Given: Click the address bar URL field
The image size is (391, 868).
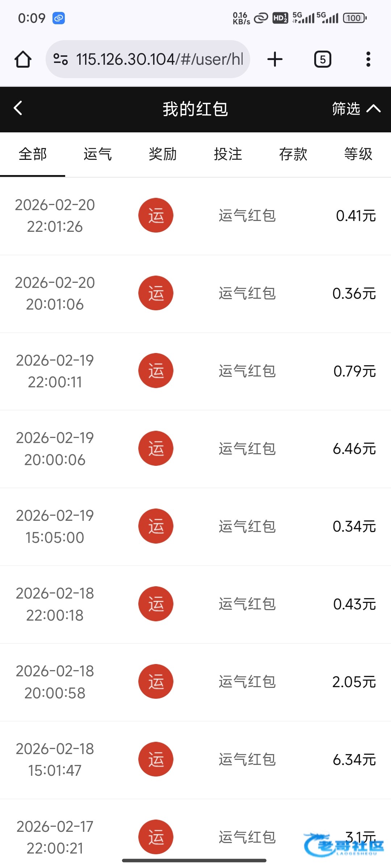Looking at the screenshot, I should point(159,59).
